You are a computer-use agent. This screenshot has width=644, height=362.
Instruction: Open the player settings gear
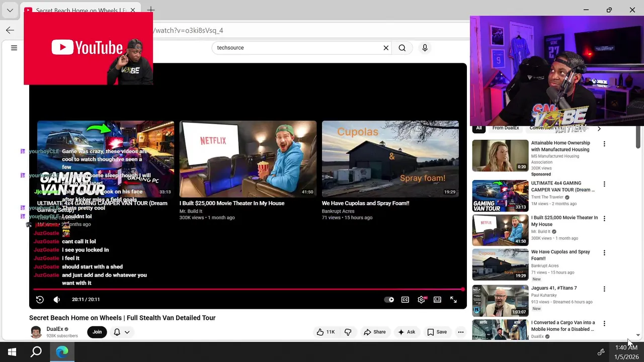pos(421,300)
